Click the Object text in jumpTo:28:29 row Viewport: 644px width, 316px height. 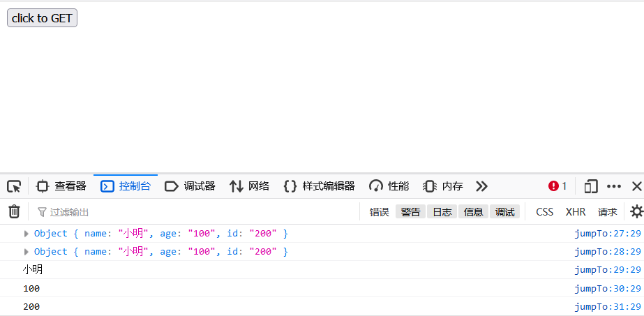click(50, 252)
